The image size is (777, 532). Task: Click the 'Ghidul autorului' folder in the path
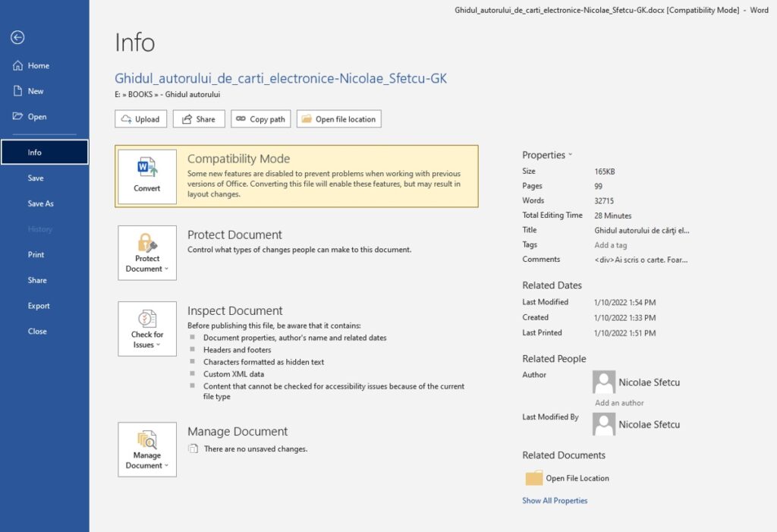point(192,94)
